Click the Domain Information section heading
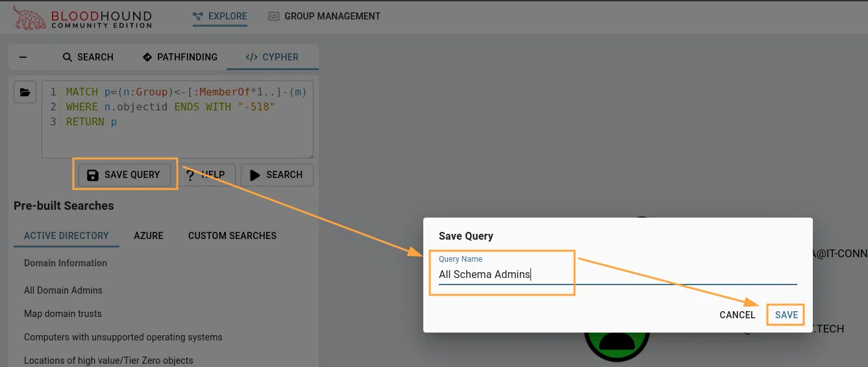 [x=66, y=263]
